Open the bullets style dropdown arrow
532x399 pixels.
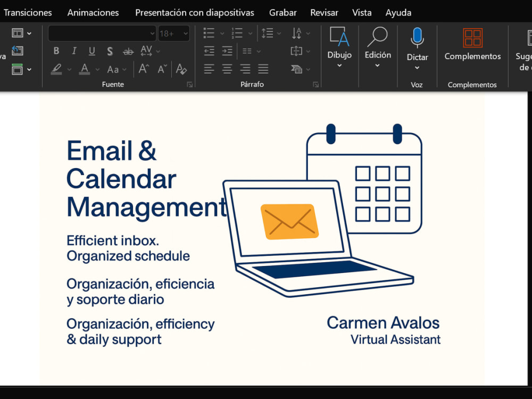(222, 33)
